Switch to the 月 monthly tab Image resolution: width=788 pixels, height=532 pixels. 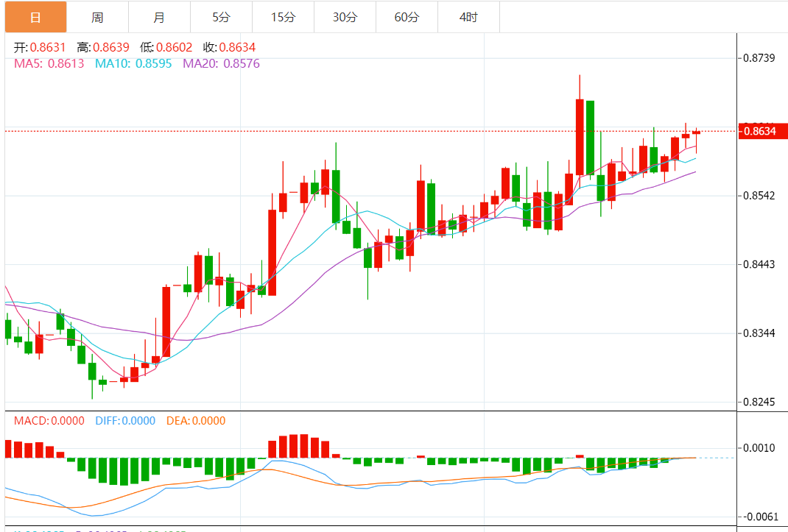[x=159, y=17]
